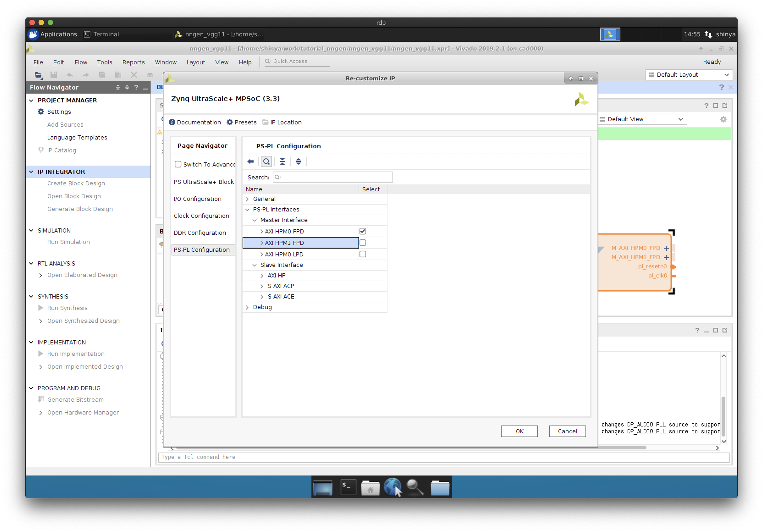
Task: Uncheck the AXI HPM0 FPD checkbox
Action: point(362,231)
